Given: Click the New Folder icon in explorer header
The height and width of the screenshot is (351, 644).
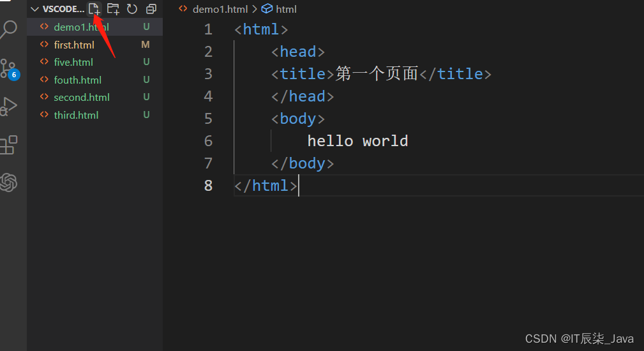Looking at the screenshot, I should [113, 9].
